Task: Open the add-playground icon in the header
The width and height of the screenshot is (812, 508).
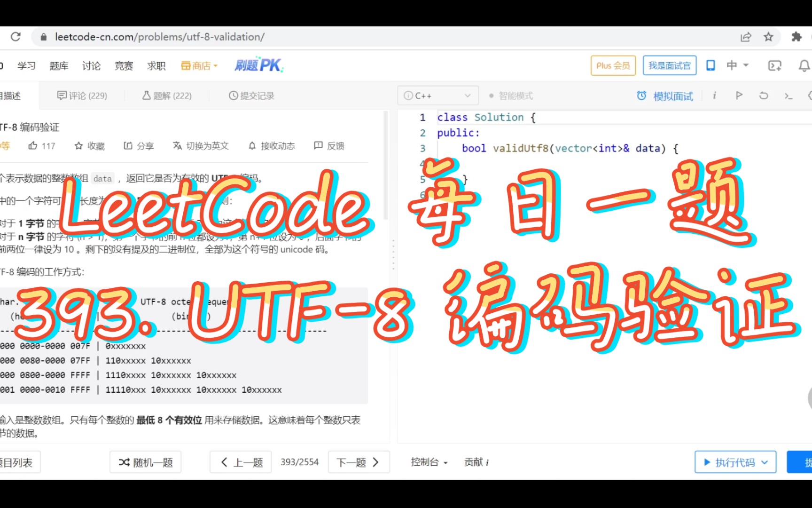Action: [774, 66]
